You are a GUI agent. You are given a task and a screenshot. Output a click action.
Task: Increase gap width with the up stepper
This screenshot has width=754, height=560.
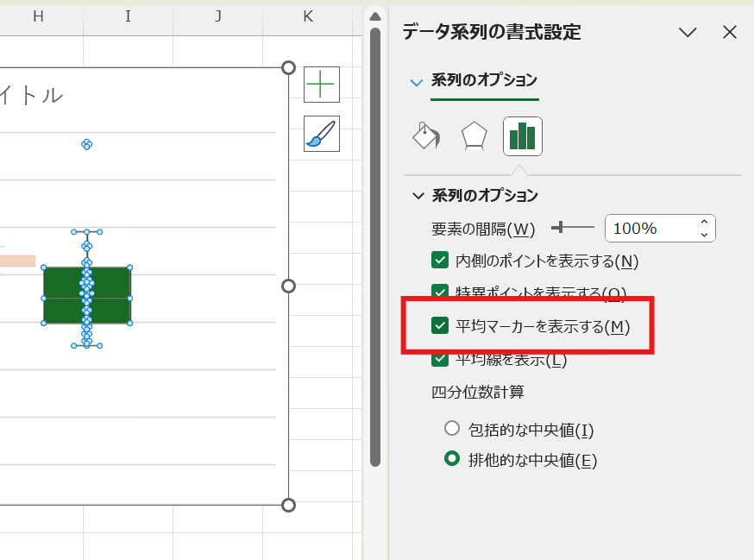point(703,223)
